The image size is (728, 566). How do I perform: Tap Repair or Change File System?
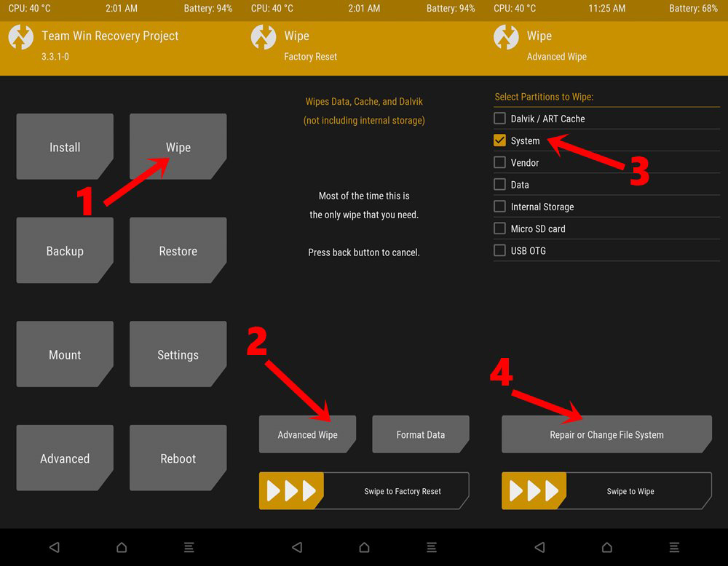(607, 434)
